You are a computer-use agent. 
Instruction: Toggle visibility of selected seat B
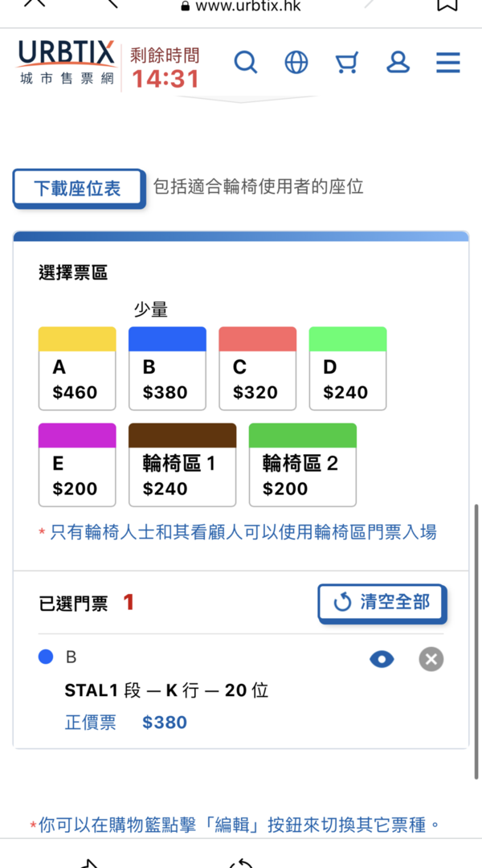pos(382,658)
